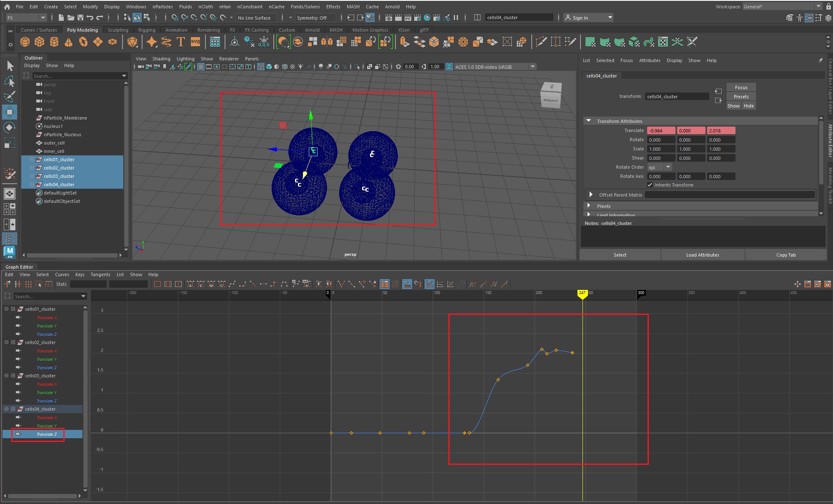Viewport: 833px width, 504px height.
Task: Click the Load Attributes button
Action: (x=703, y=255)
